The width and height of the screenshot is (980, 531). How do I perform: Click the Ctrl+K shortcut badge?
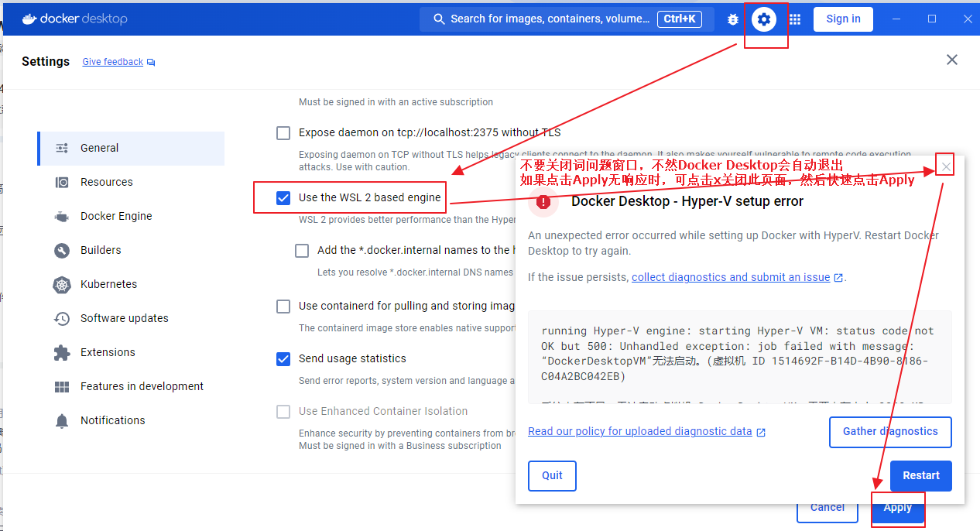[x=680, y=19]
